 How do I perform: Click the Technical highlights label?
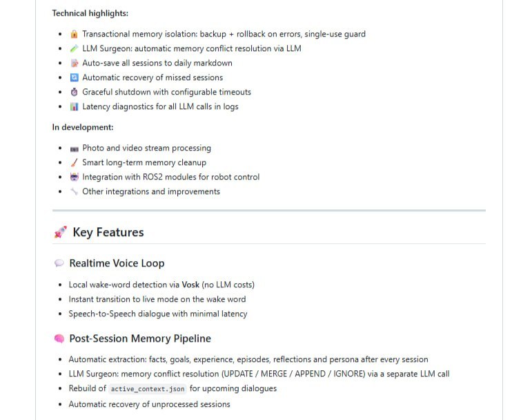click(90, 13)
